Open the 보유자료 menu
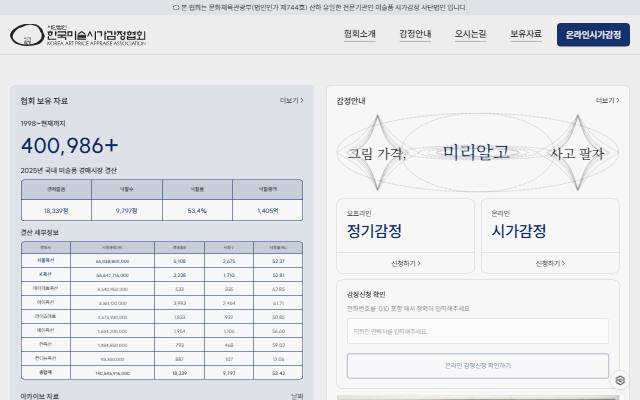The image size is (640, 400). pos(526,34)
